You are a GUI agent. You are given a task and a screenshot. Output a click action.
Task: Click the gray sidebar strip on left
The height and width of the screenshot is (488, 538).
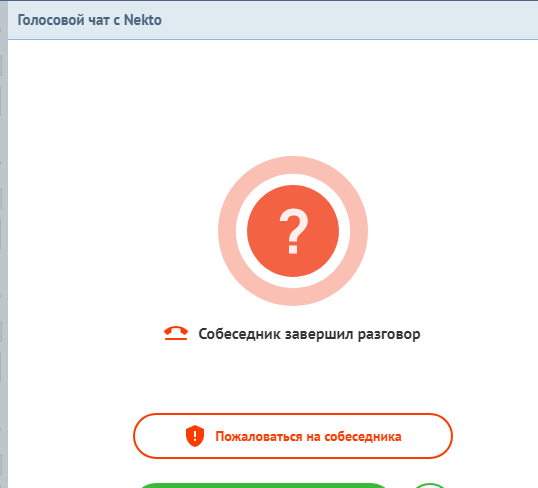pos(4,244)
